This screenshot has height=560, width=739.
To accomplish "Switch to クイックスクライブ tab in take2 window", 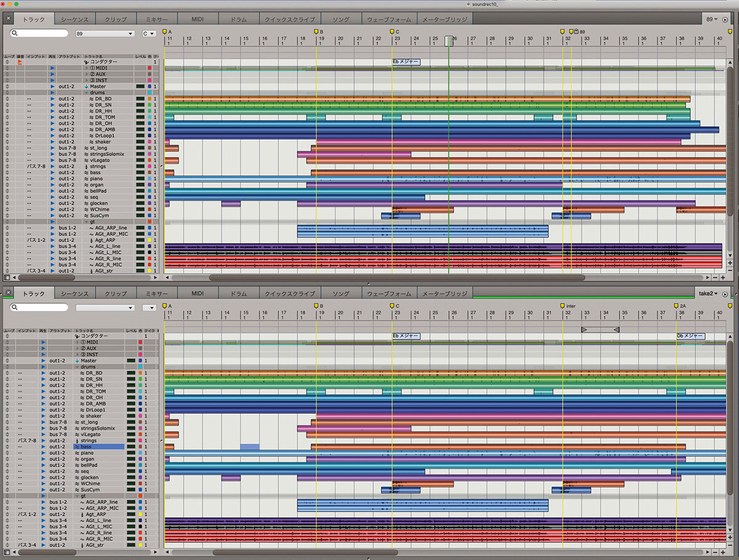I will coord(290,293).
